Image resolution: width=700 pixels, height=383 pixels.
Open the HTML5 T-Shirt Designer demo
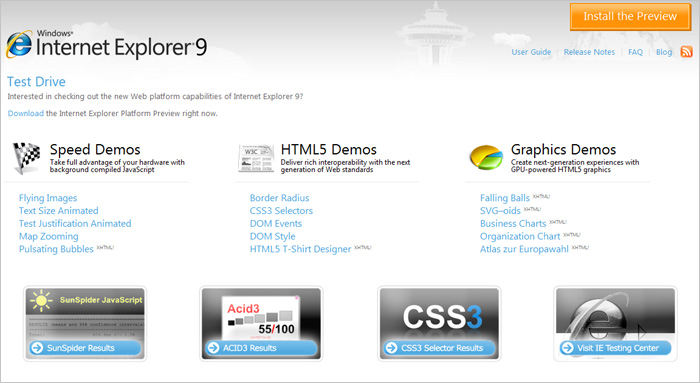tap(300, 249)
